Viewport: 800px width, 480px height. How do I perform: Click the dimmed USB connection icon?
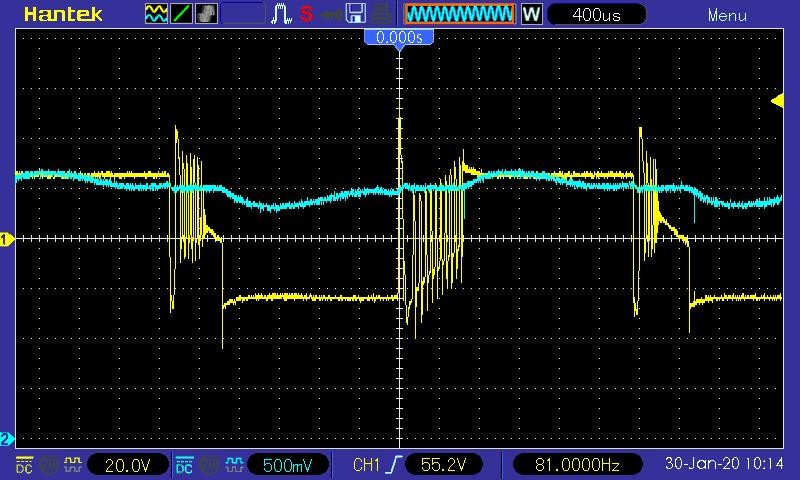coord(331,14)
